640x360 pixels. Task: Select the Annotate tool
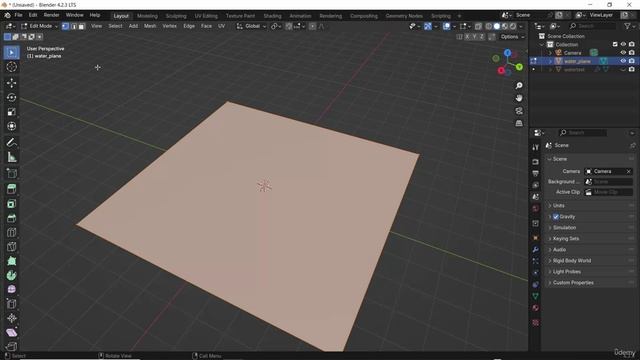[x=11, y=142]
